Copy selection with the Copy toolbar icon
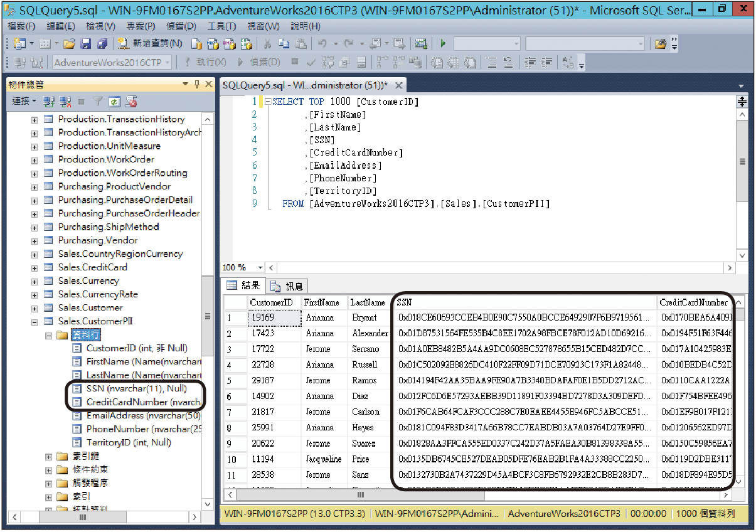 pyautogui.click(x=284, y=44)
